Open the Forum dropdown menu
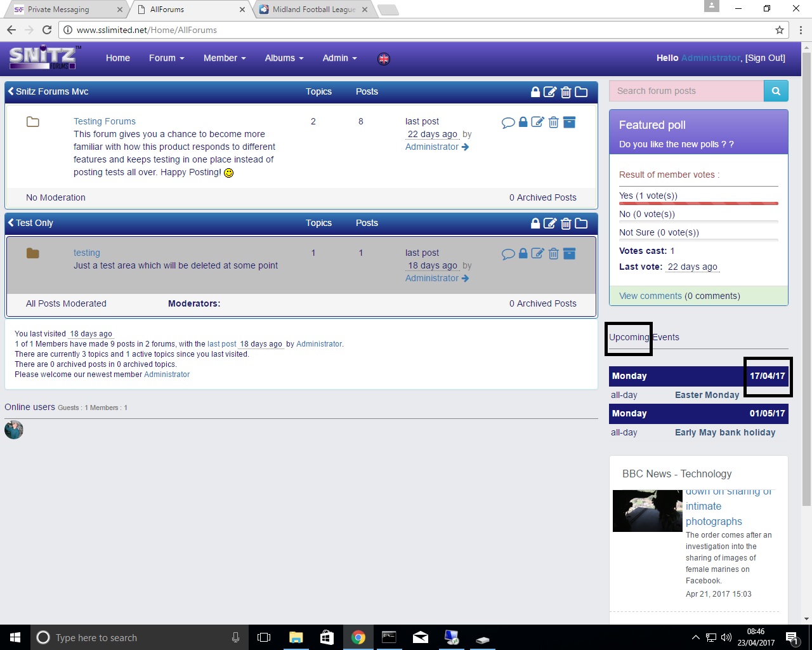Screen dimensions: 812x650 166,58
